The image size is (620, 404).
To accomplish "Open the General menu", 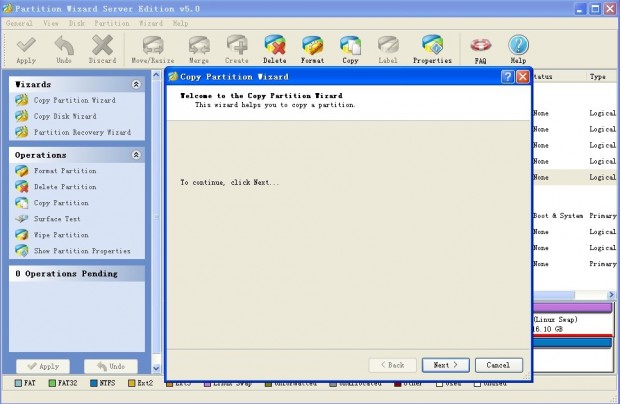I will [x=19, y=23].
